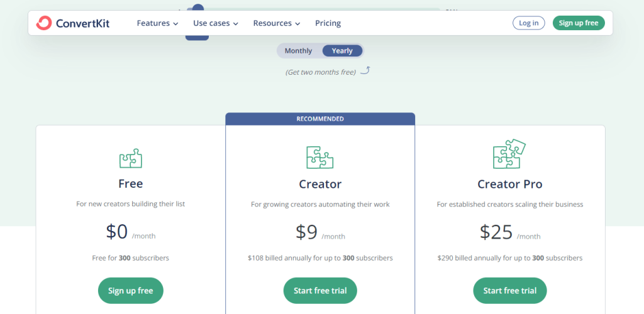This screenshot has height=314, width=644.
Task: Go to the Pricing page
Action: click(x=328, y=23)
